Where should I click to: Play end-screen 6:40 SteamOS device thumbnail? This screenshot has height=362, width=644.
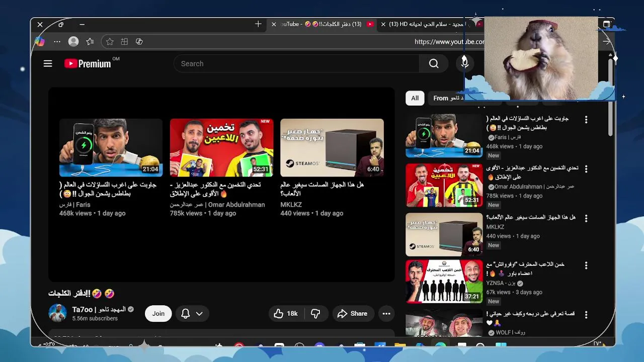coord(332,147)
